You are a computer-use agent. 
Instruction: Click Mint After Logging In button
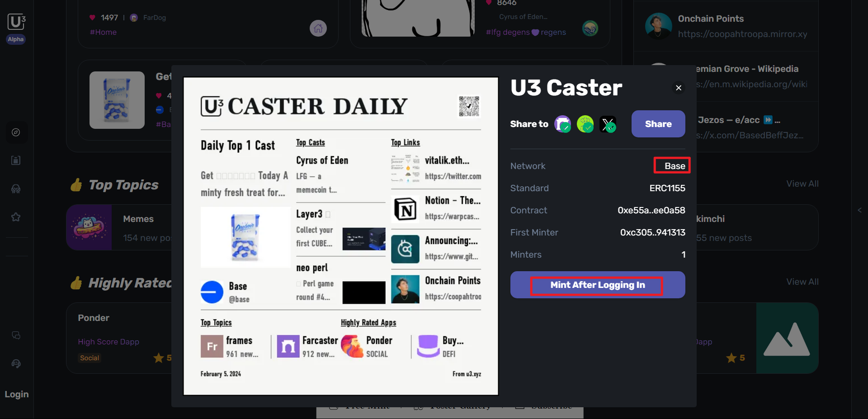598,285
